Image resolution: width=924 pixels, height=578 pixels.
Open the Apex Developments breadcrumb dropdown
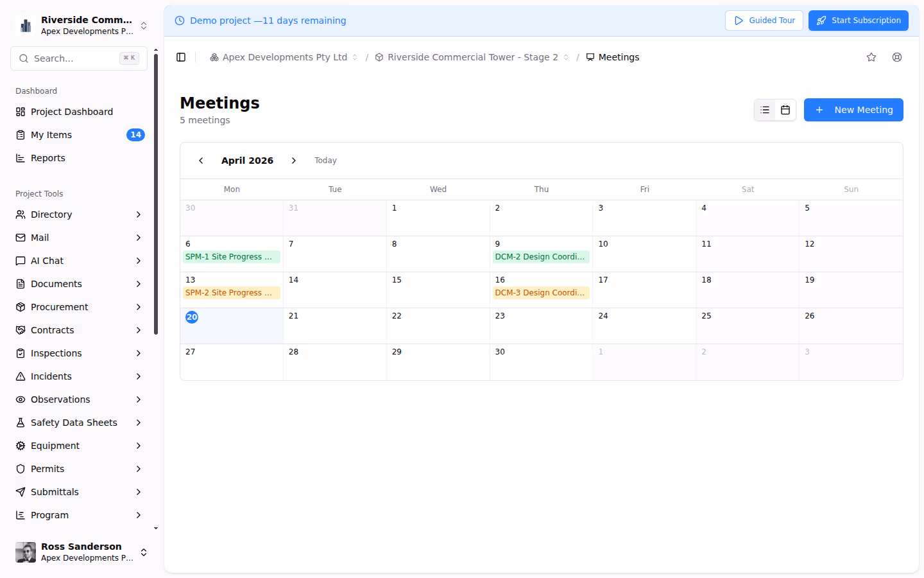pos(355,57)
